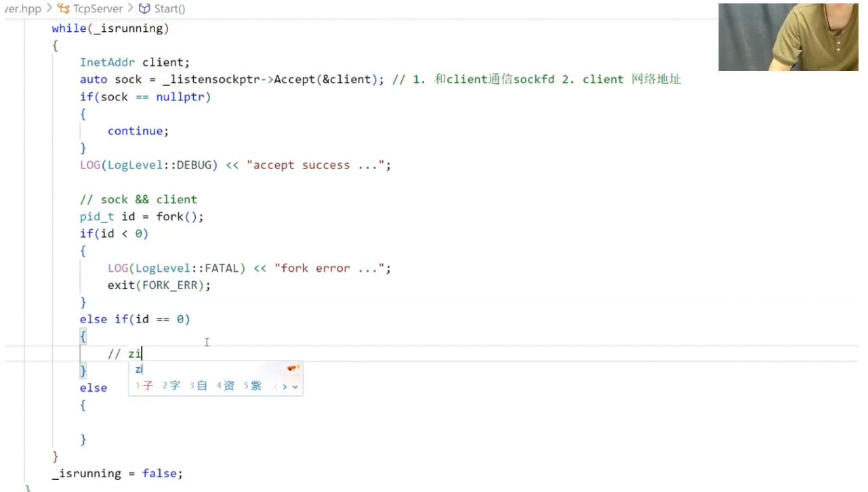The height and width of the screenshot is (492, 868).
Task: Choose IME candidate 4 资
Action: pyautogui.click(x=226, y=386)
